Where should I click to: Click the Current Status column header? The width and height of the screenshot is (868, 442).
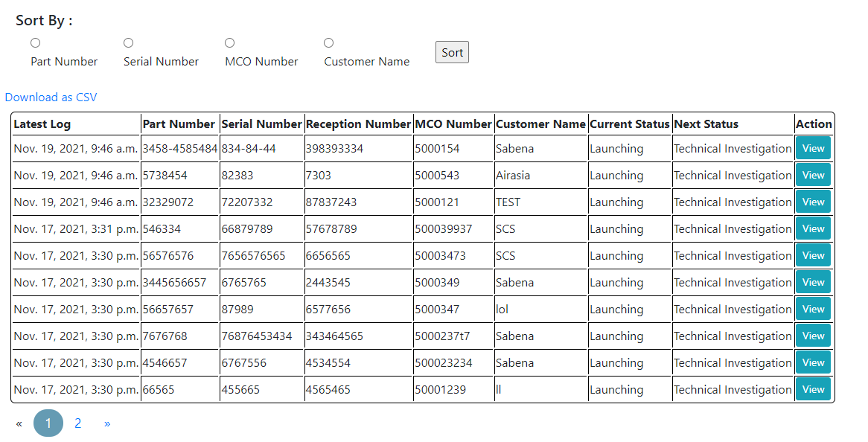click(x=630, y=124)
